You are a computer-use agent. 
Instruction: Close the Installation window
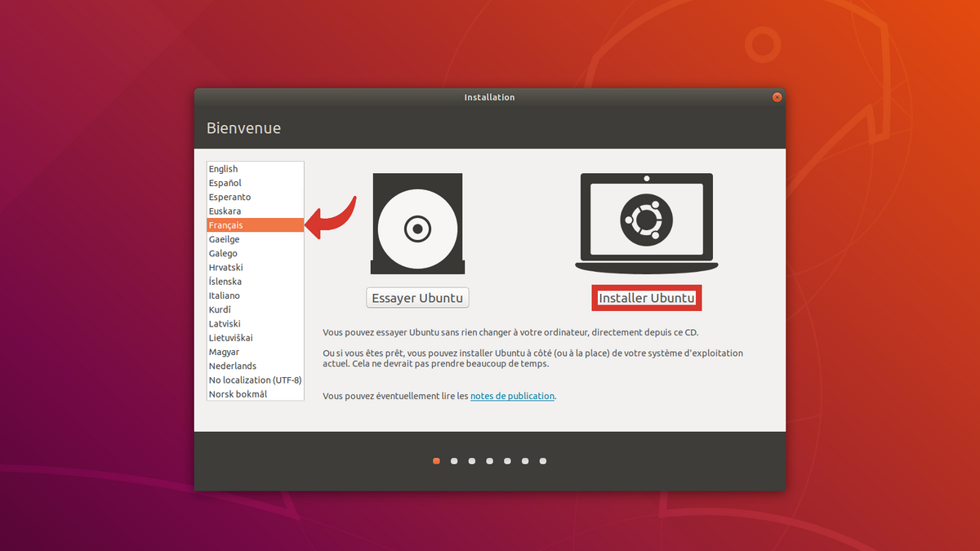click(777, 97)
